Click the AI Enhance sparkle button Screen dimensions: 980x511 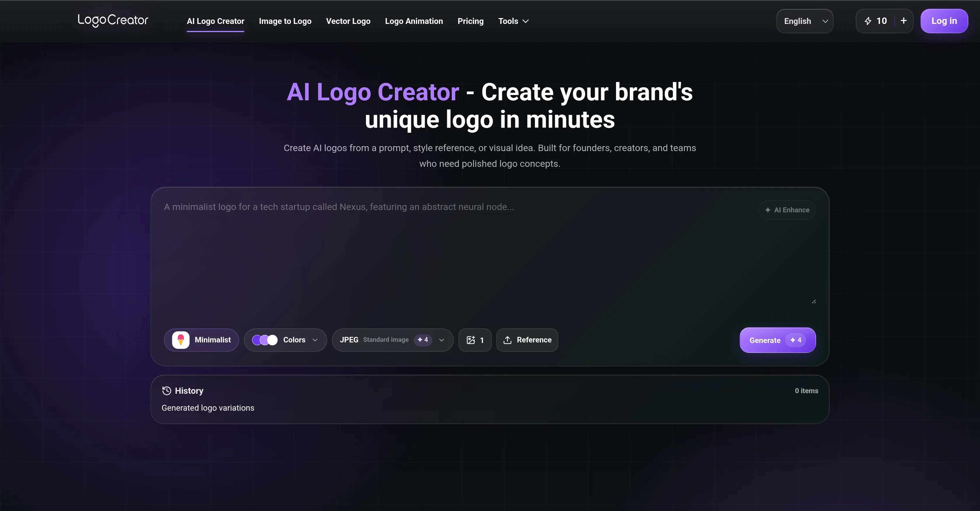click(x=787, y=210)
